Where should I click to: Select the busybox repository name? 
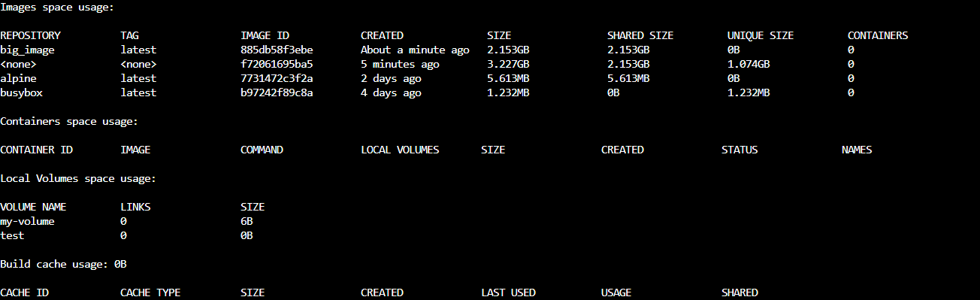point(21,92)
